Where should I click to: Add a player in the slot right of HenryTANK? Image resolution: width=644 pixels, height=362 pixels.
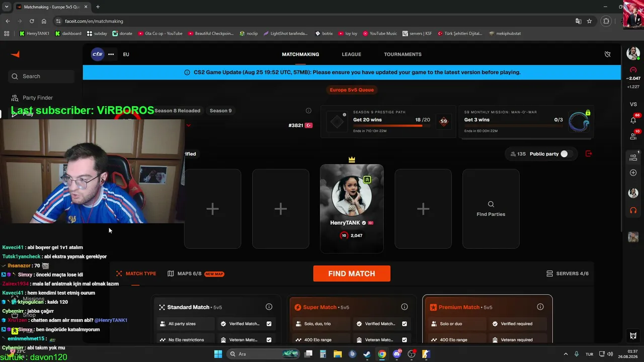pyautogui.click(x=423, y=209)
